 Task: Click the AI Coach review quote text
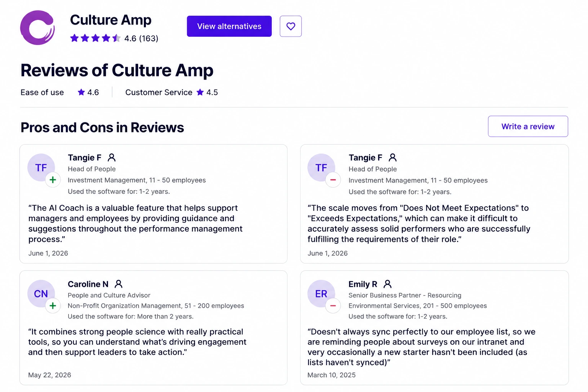(x=135, y=224)
